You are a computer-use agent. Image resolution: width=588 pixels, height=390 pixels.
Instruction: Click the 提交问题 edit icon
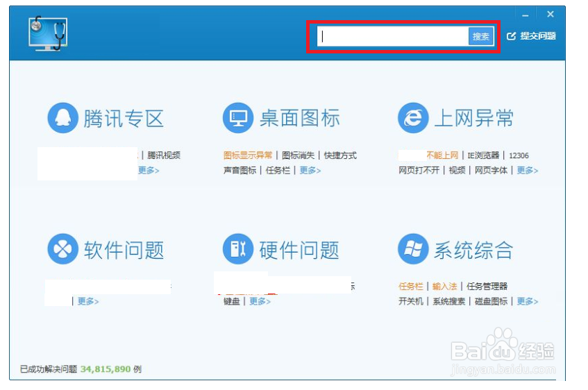pos(511,36)
